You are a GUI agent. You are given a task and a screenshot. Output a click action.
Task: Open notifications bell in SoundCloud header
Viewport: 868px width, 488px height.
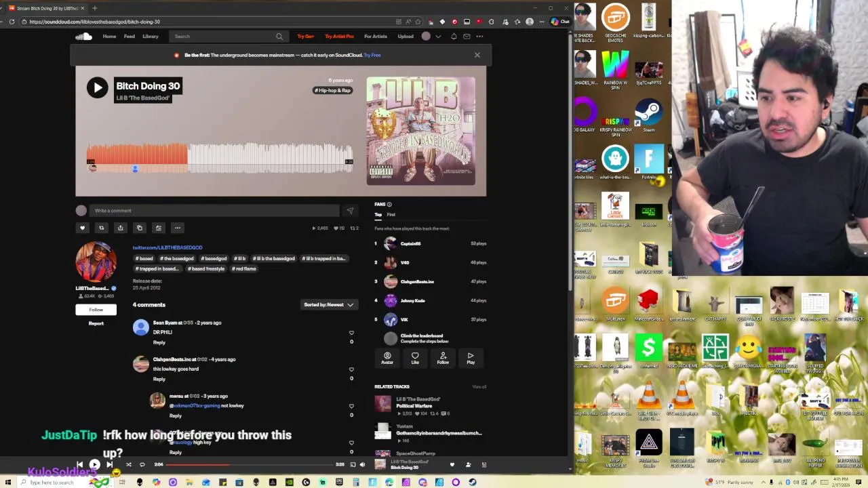454,37
